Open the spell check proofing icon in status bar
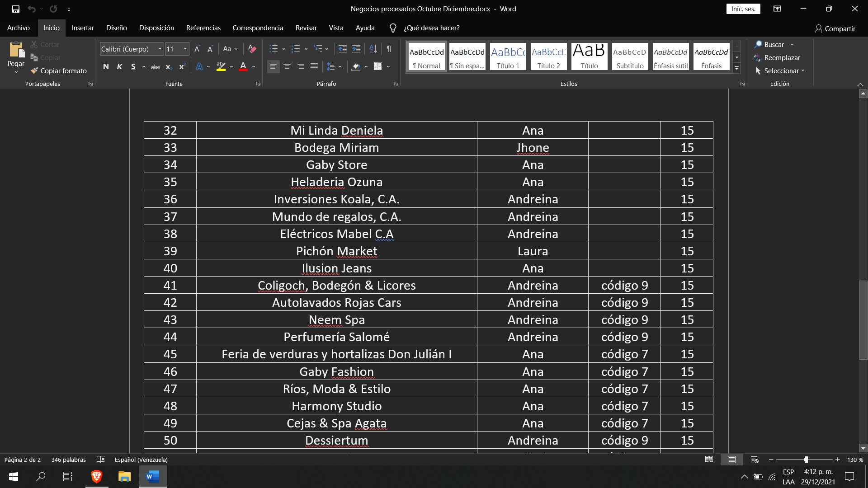Screen dimensions: 868x488 click(x=100, y=460)
